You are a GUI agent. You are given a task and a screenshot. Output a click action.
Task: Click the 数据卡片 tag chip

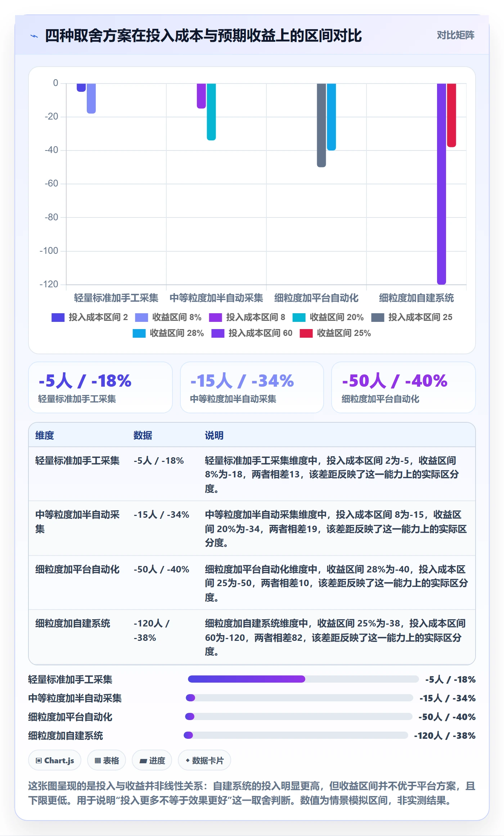tap(204, 760)
